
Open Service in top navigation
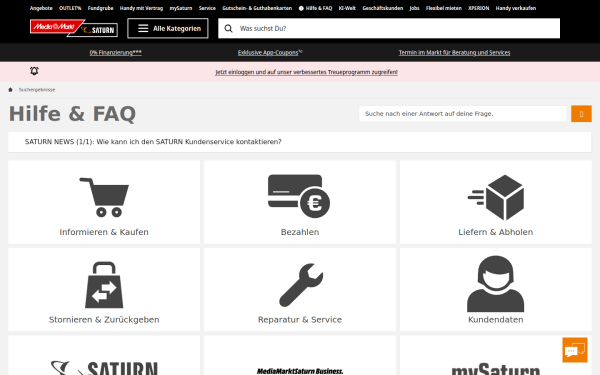(x=207, y=8)
